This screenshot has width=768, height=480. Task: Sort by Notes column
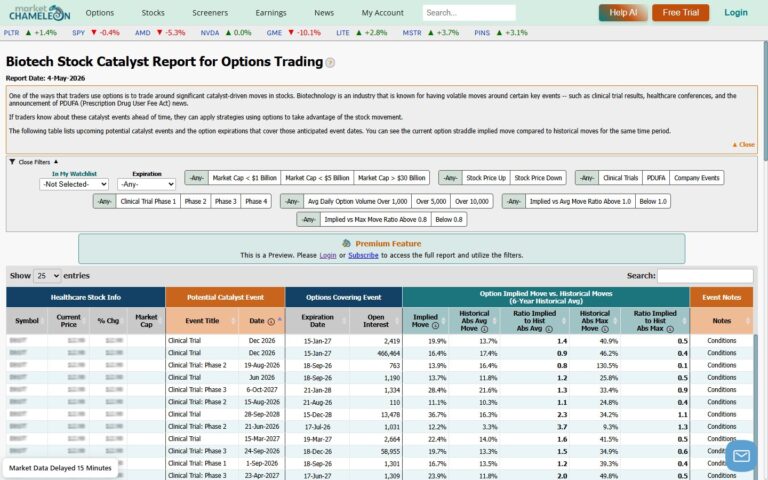pos(721,321)
